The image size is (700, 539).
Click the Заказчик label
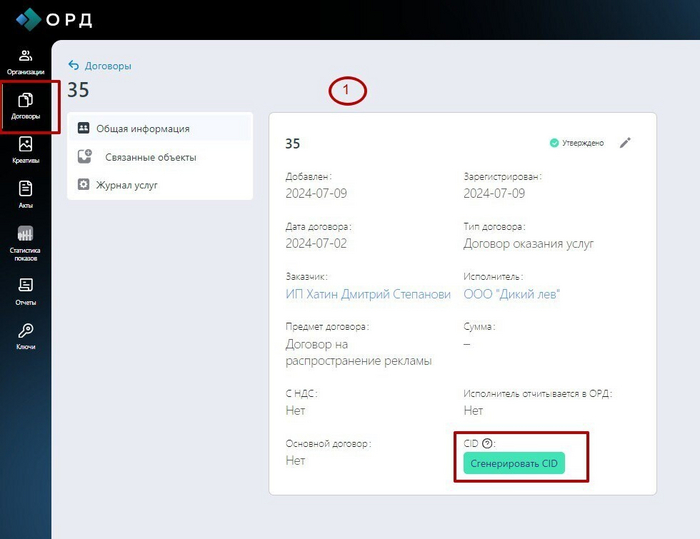[306, 277]
